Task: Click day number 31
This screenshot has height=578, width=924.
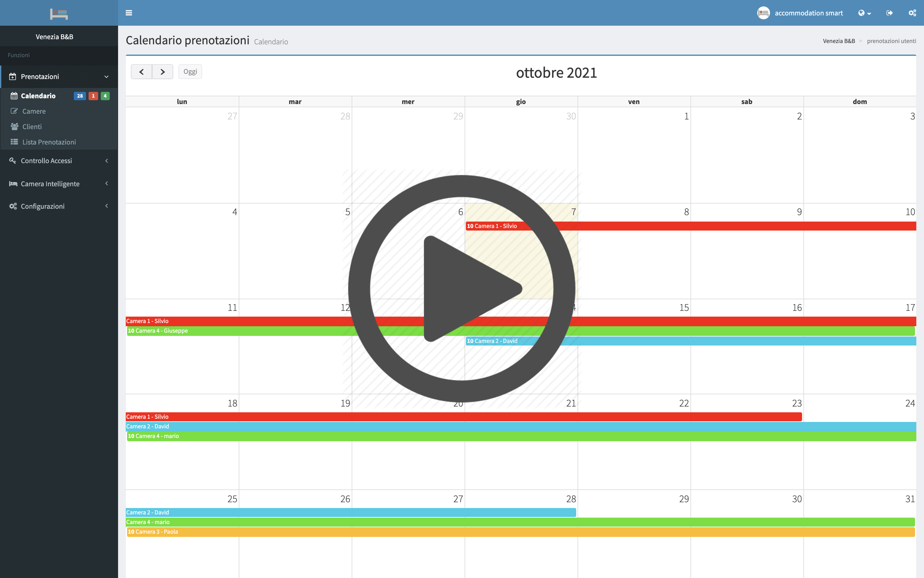Action: click(910, 499)
